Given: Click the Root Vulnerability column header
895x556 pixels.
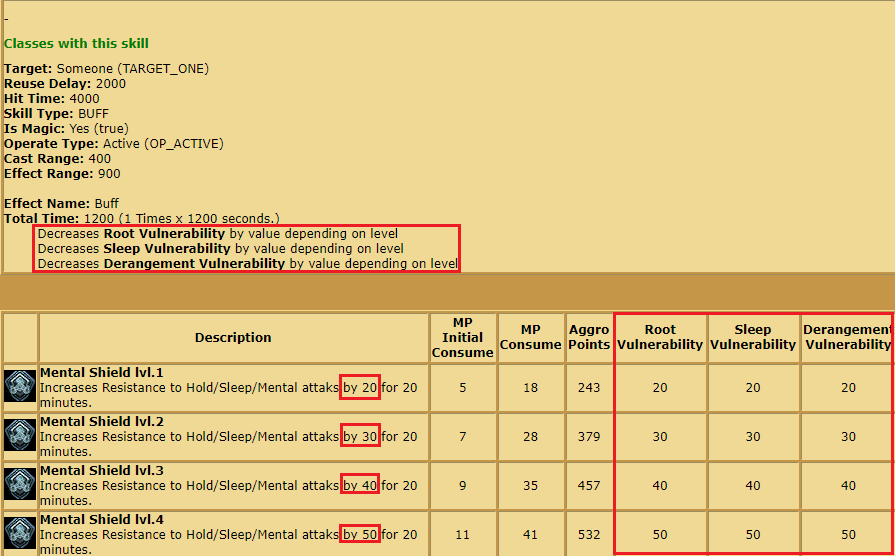Looking at the screenshot, I should click(x=660, y=337).
